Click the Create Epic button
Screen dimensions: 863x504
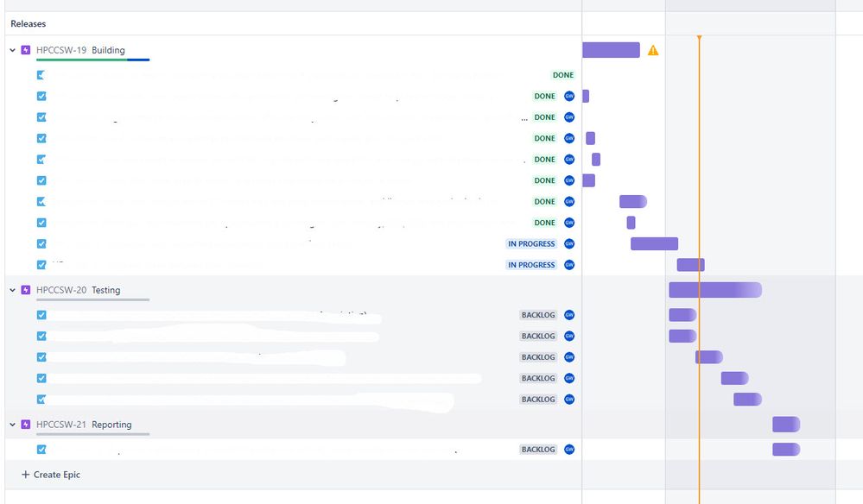coord(51,475)
